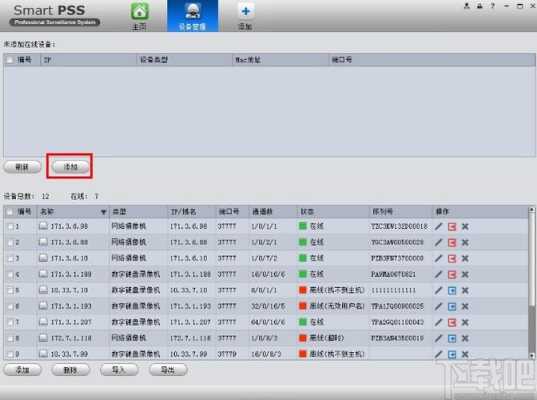This screenshot has width=537, height=400.
Task: Delete device 171.3.1.193 with the X icon
Action: pos(465,306)
